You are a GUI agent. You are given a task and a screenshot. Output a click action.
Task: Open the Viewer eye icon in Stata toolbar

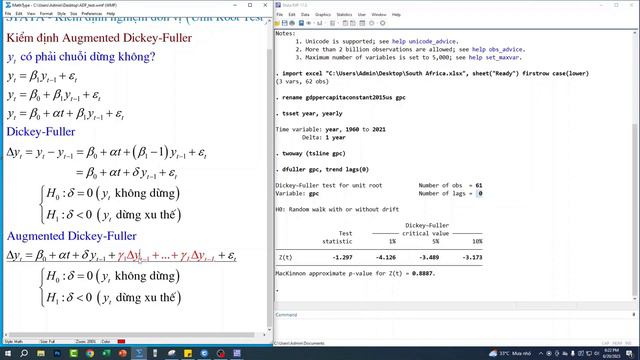(309, 23)
